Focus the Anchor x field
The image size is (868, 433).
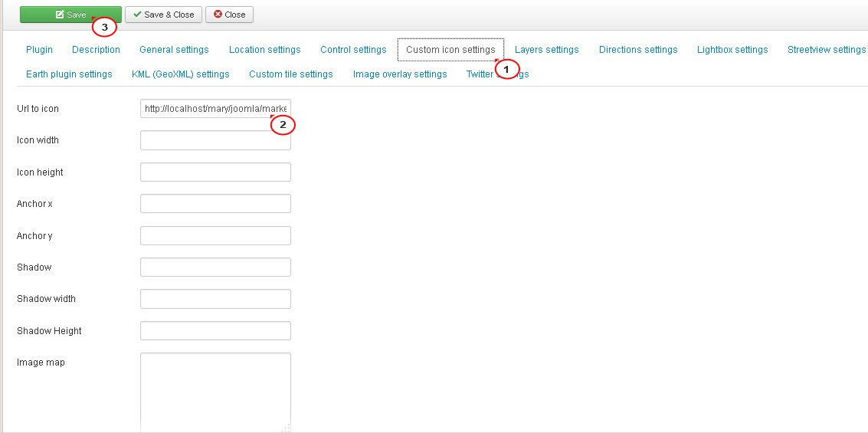pos(215,203)
